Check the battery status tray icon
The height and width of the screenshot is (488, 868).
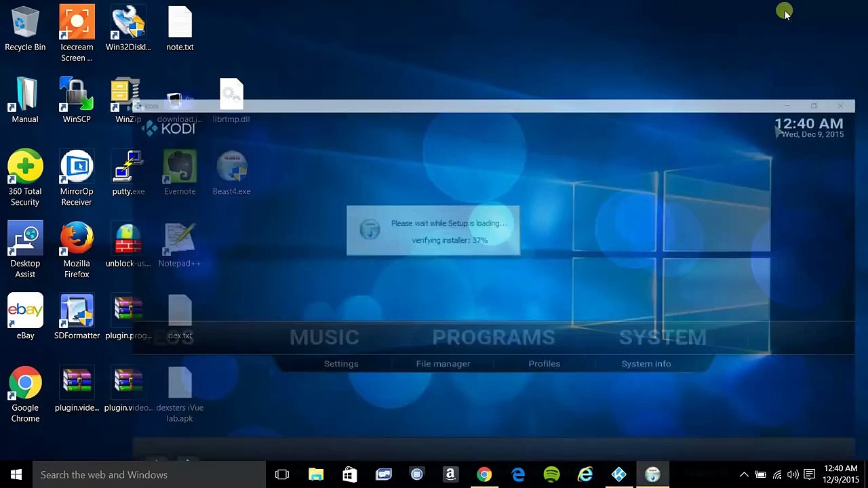760,474
